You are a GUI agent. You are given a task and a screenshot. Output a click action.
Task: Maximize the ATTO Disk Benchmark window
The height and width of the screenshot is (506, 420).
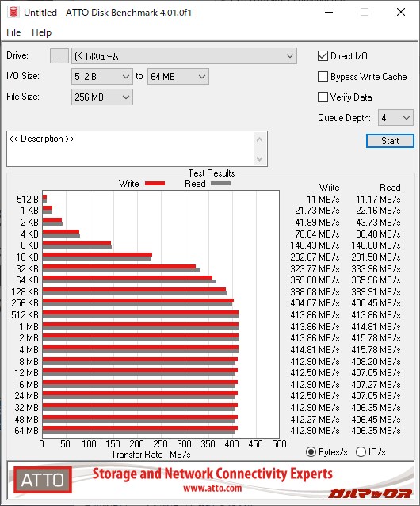365,12
